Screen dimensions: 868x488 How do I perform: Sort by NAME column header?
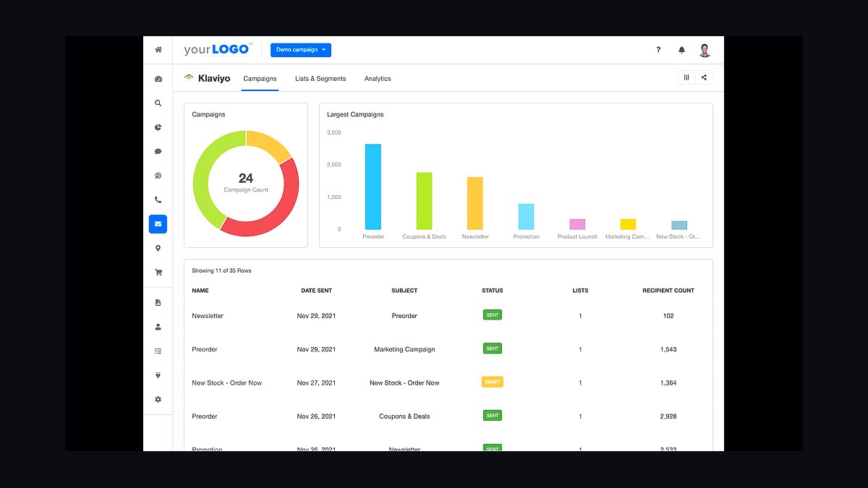pos(200,291)
